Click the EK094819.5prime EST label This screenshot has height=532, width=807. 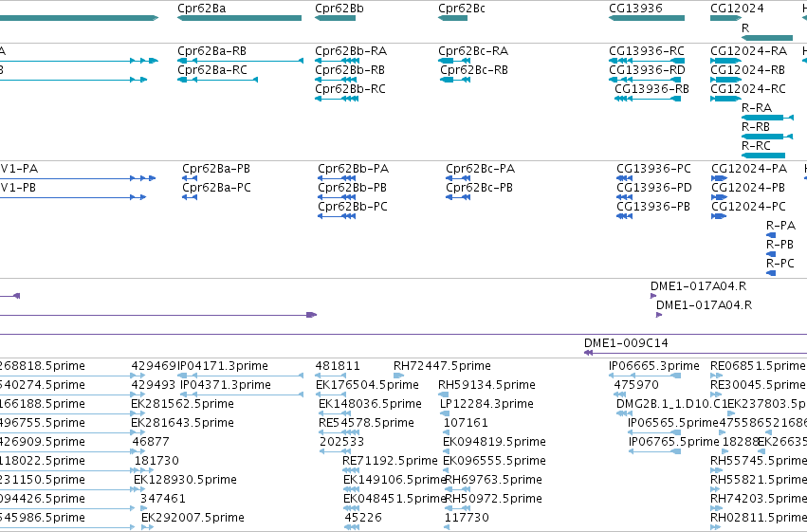pos(494,442)
